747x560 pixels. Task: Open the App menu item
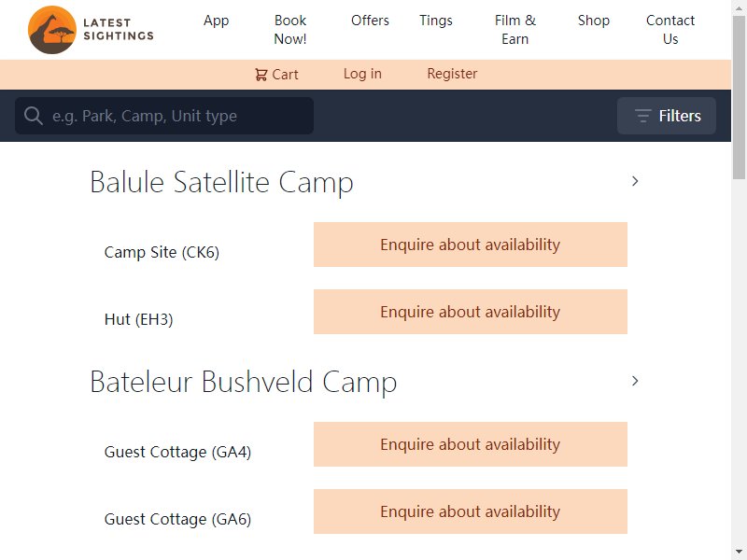point(216,21)
